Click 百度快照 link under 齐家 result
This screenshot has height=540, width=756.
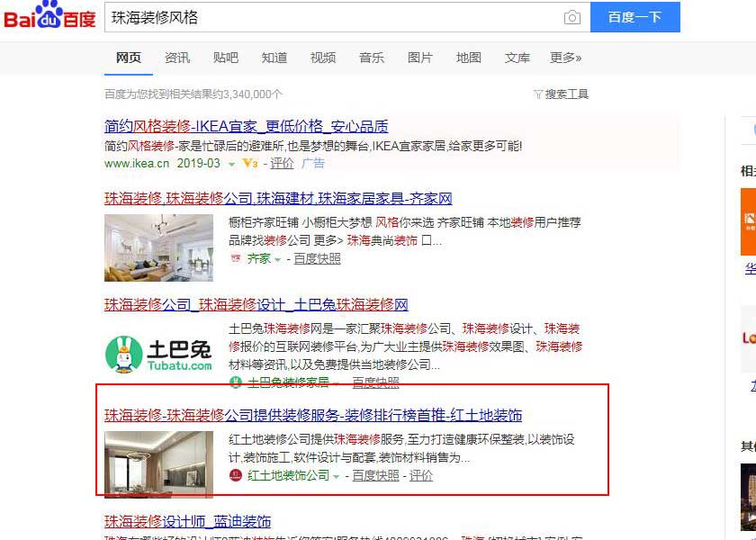pos(317,259)
